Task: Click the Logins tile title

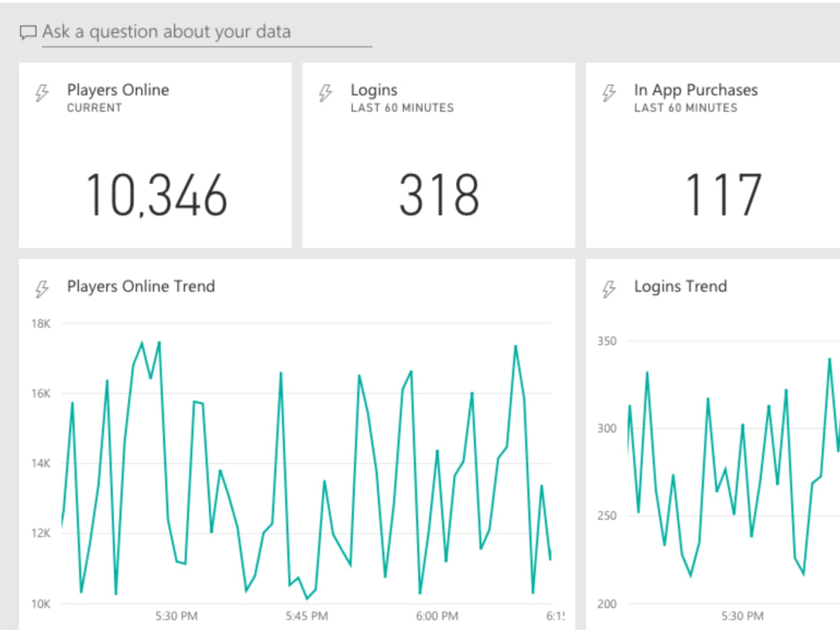Action: [x=374, y=90]
